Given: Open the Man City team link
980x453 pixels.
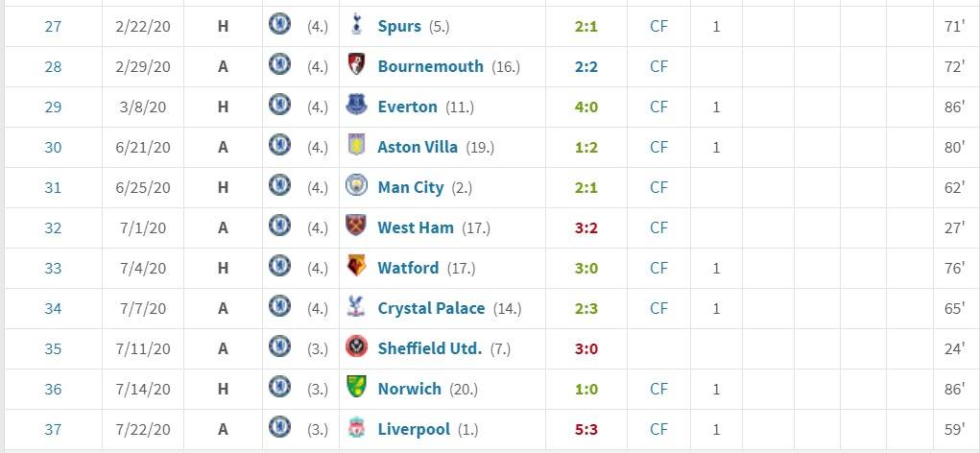Looking at the screenshot, I should pyautogui.click(x=410, y=187).
